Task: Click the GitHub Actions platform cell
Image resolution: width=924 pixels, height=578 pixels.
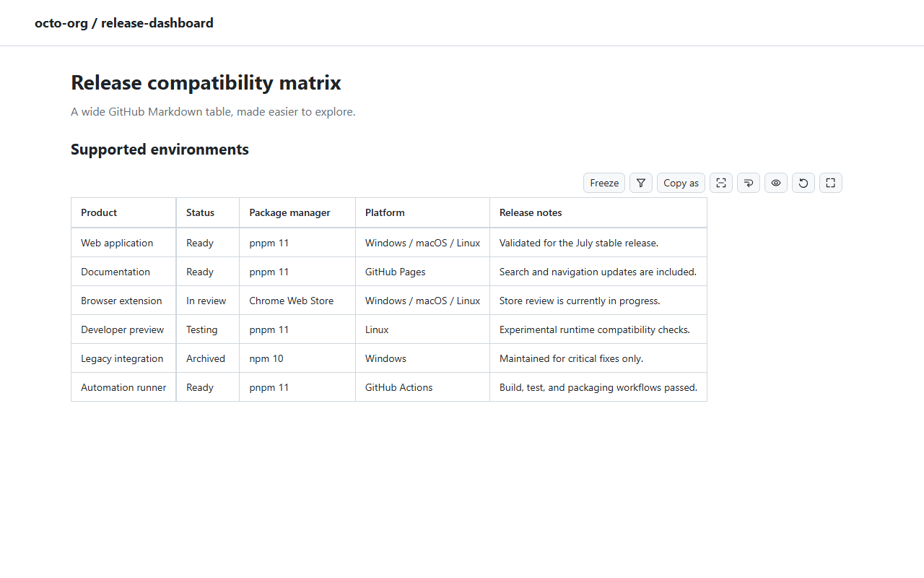Action: (x=422, y=387)
